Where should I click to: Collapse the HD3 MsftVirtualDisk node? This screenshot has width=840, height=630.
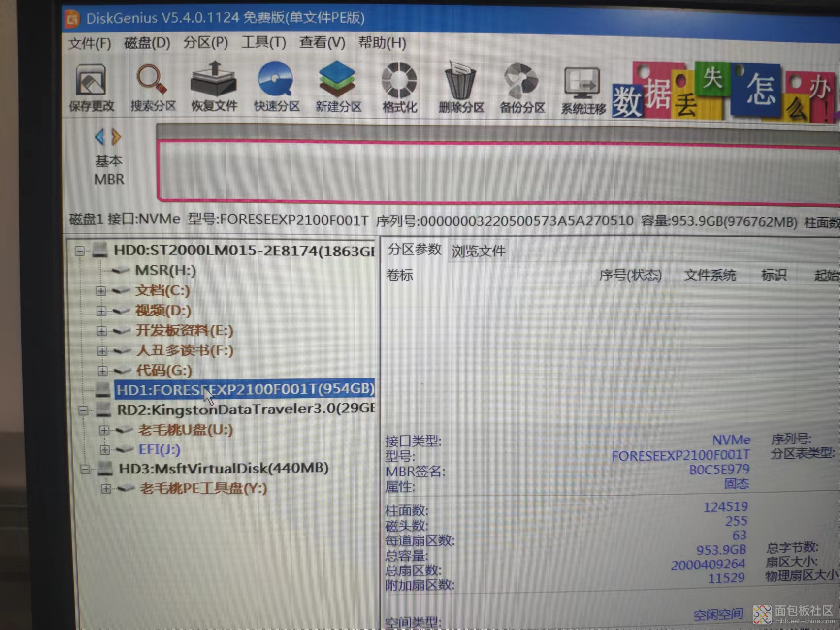[85, 469]
